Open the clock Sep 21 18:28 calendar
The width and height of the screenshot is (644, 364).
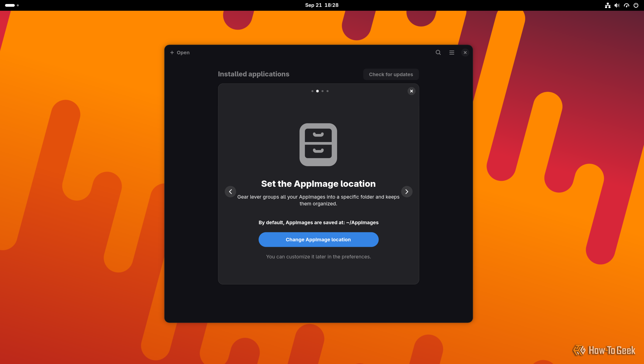tap(322, 5)
